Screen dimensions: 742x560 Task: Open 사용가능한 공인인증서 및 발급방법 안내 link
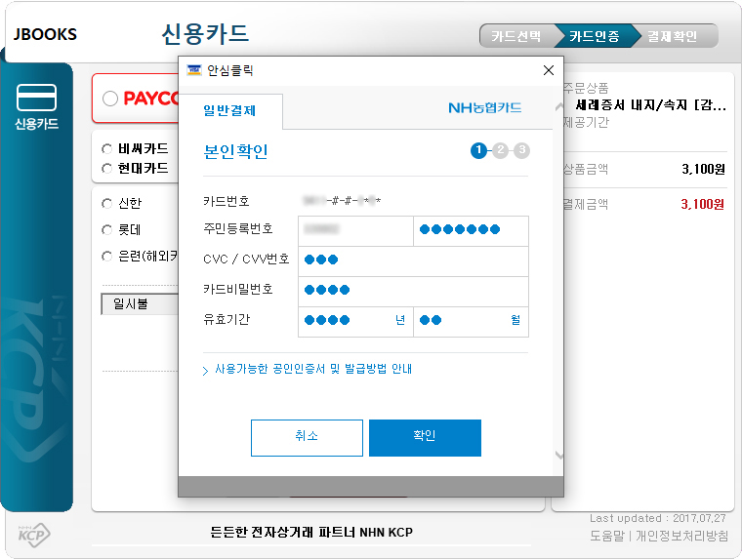[x=313, y=369]
